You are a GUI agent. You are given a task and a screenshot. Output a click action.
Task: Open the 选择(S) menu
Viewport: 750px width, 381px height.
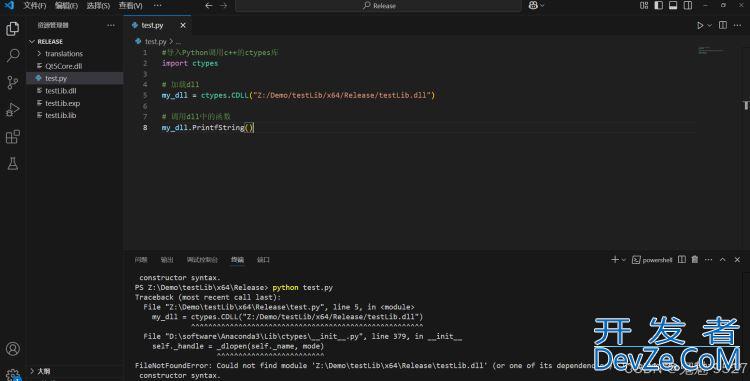click(x=98, y=6)
